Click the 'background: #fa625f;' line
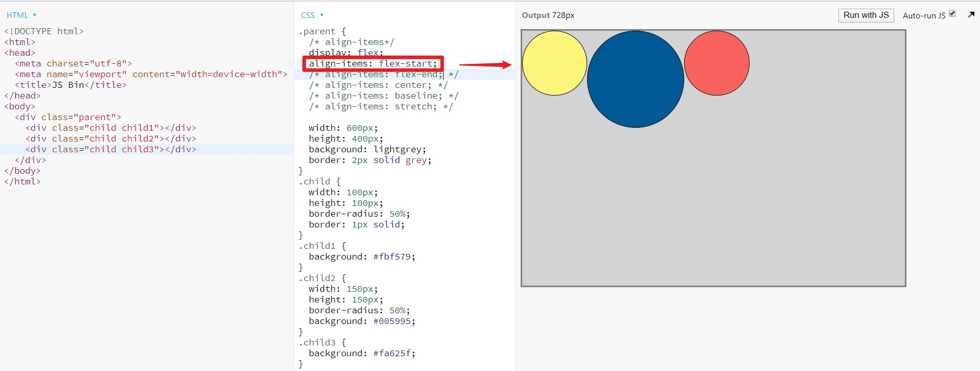980x371 pixels. coord(362,353)
